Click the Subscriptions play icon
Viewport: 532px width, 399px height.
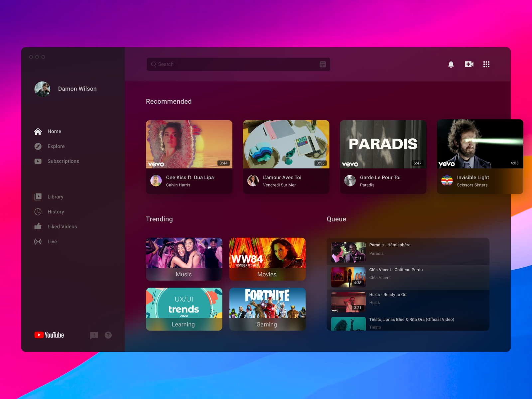pyautogui.click(x=38, y=161)
